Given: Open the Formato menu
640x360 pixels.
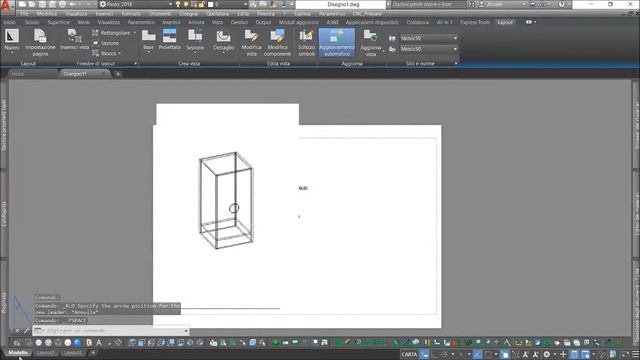Looking at the screenshot, I should (131, 13).
